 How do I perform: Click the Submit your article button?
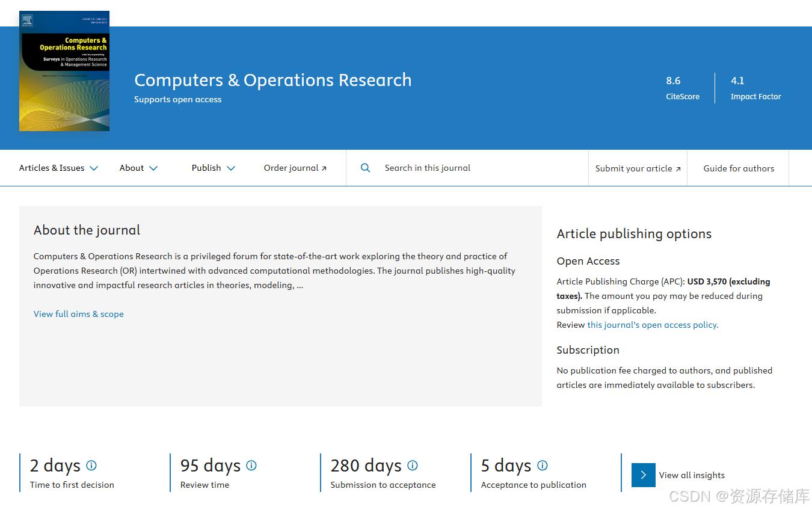pos(633,168)
